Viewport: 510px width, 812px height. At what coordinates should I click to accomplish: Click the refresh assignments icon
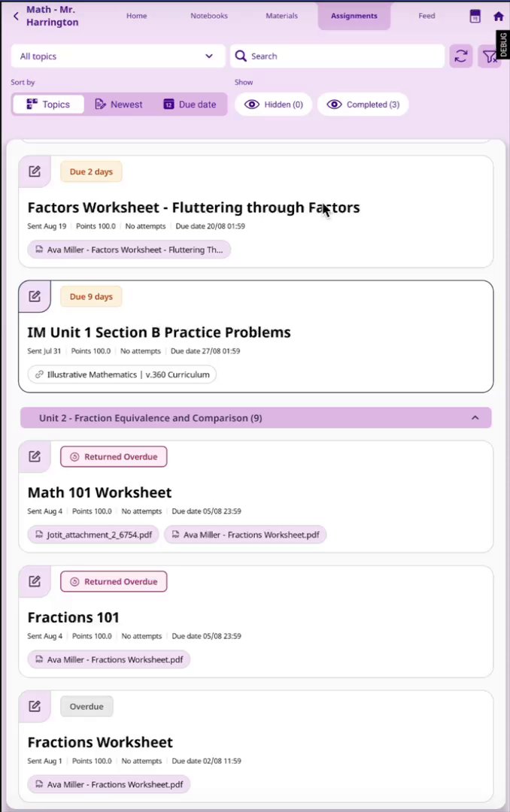(461, 56)
